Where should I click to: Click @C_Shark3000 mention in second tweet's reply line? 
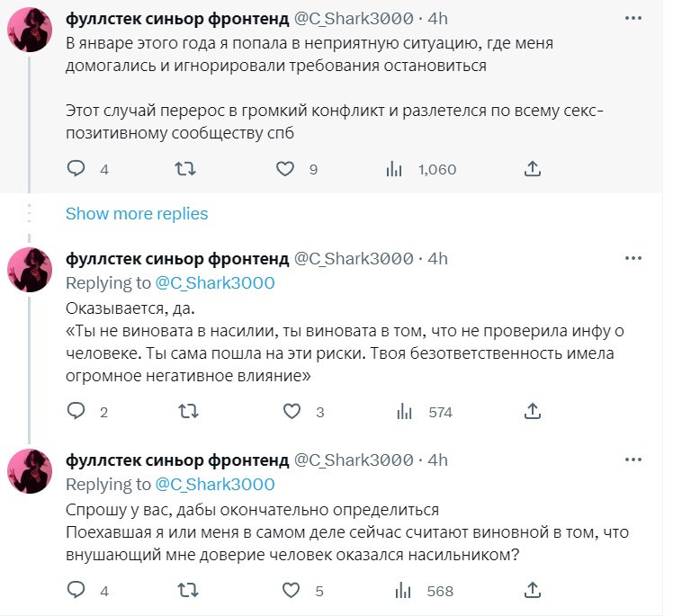[215, 283]
